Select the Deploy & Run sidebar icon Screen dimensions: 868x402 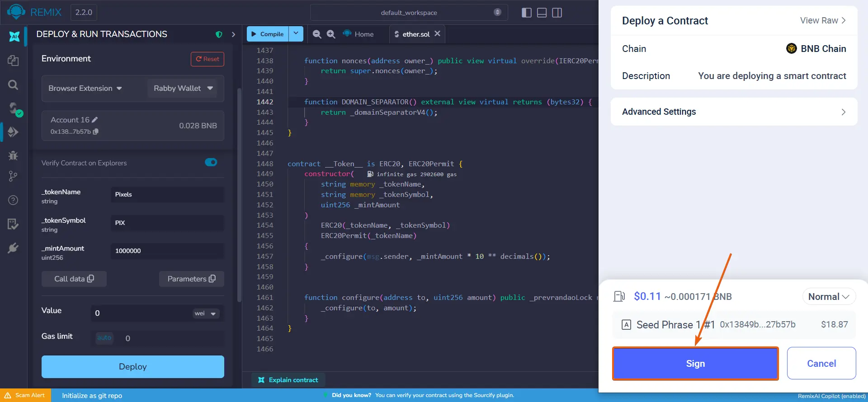13,132
